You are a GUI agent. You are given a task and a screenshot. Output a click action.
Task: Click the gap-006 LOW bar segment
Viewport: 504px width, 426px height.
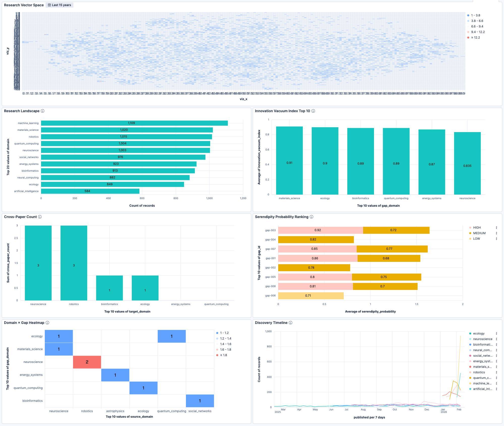click(311, 296)
